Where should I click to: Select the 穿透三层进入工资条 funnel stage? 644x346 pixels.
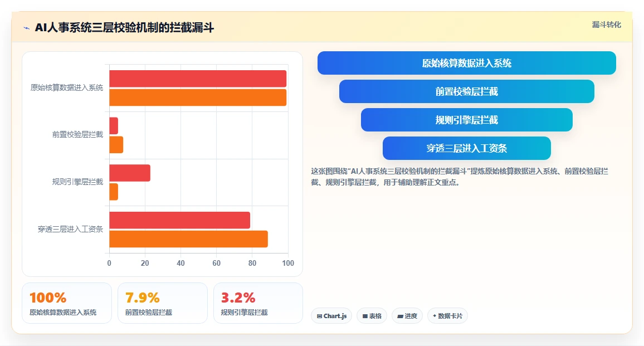(467, 148)
